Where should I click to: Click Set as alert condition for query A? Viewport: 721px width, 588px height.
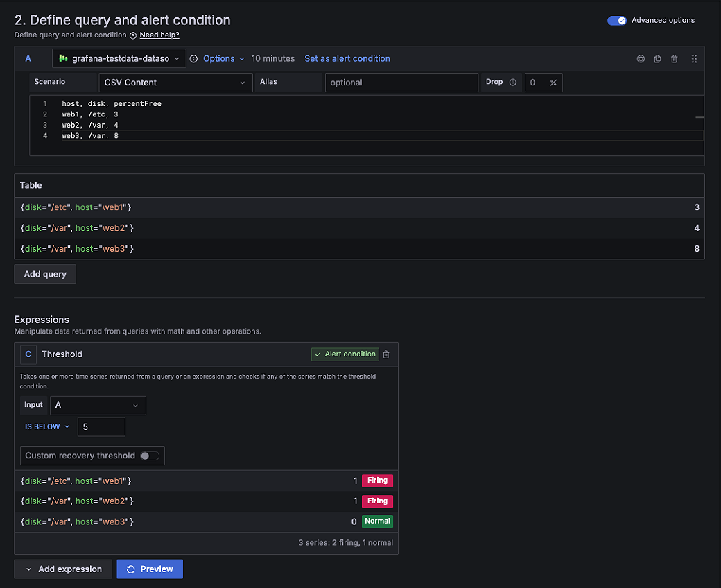(x=347, y=58)
